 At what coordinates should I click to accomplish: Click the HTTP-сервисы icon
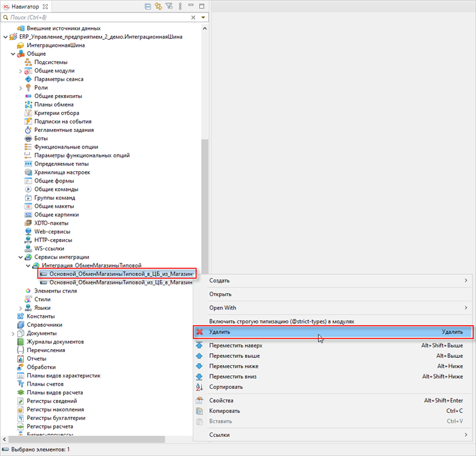(x=28, y=240)
